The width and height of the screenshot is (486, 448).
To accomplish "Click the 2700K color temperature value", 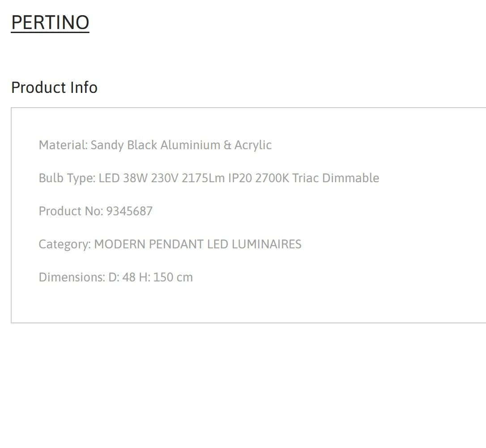I will tap(272, 178).
